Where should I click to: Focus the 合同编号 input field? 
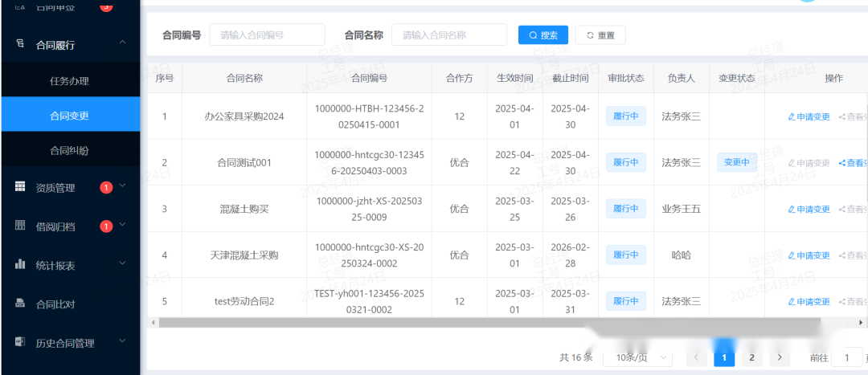tap(267, 35)
